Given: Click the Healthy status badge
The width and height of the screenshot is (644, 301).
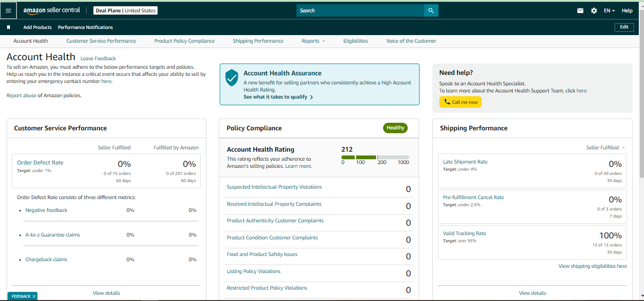Looking at the screenshot, I should [x=395, y=128].
